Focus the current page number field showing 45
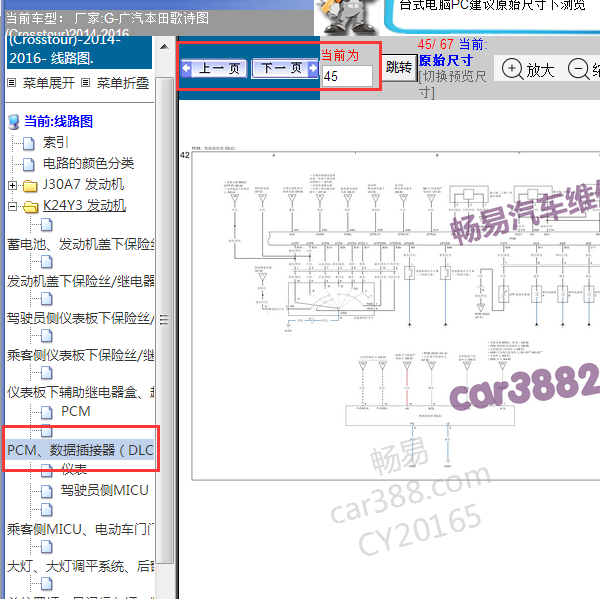Screen dimensions: 600x599 click(347, 76)
